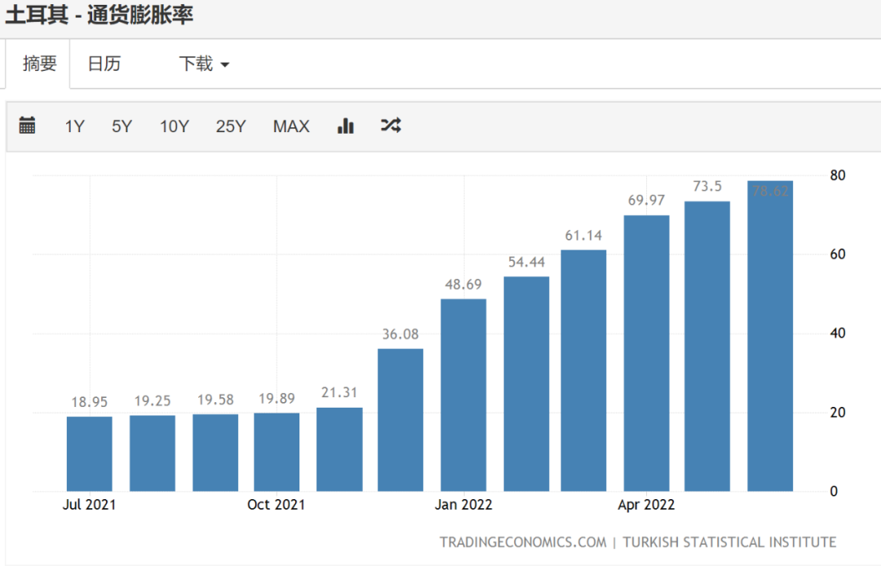The height and width of the screenshot is (588, 881).
Task: Select the 5Y time range
Action: click(x=122, y=126)
